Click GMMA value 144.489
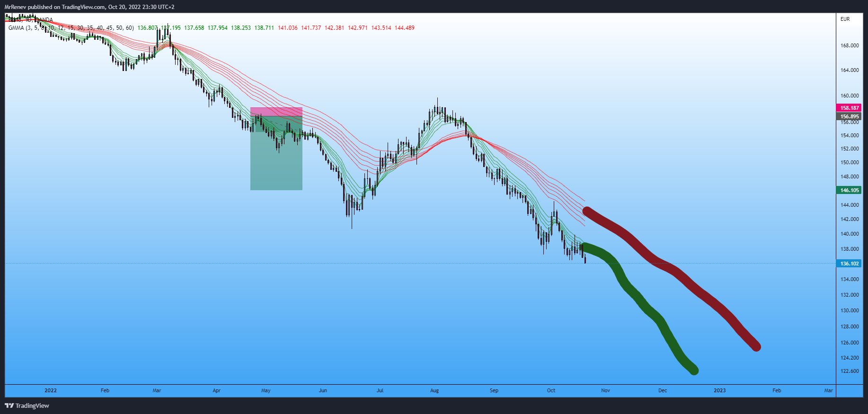 click(x=405, y=28)
